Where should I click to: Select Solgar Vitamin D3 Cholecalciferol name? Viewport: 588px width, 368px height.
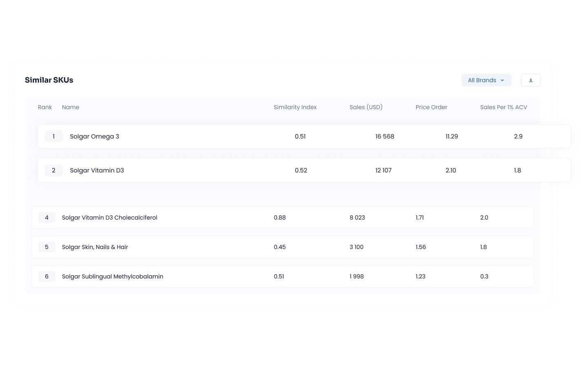(x=109, y=218)
